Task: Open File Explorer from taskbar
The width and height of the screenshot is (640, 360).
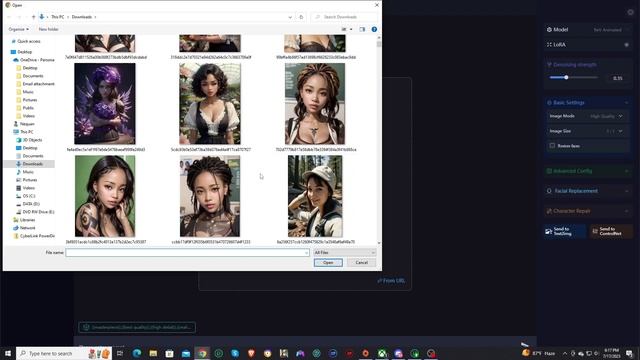Action: pyautogui.click(x=153, y=353)
